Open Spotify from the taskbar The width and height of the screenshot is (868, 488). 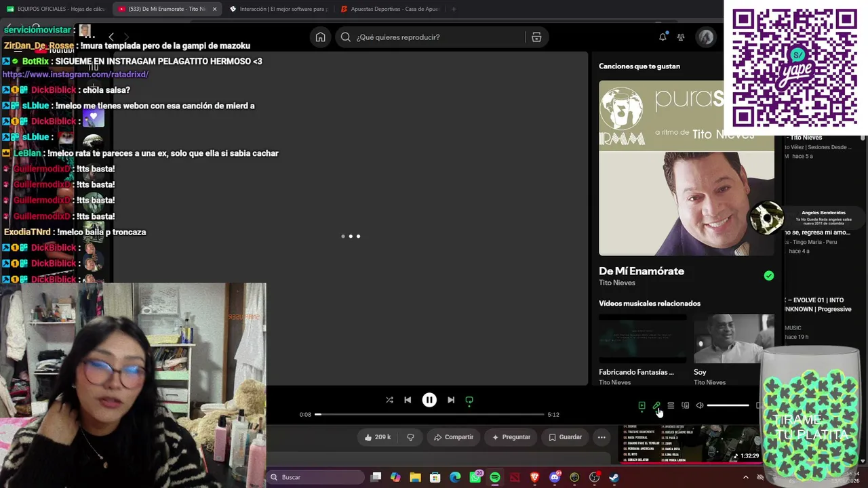click(x=495, y=477)
